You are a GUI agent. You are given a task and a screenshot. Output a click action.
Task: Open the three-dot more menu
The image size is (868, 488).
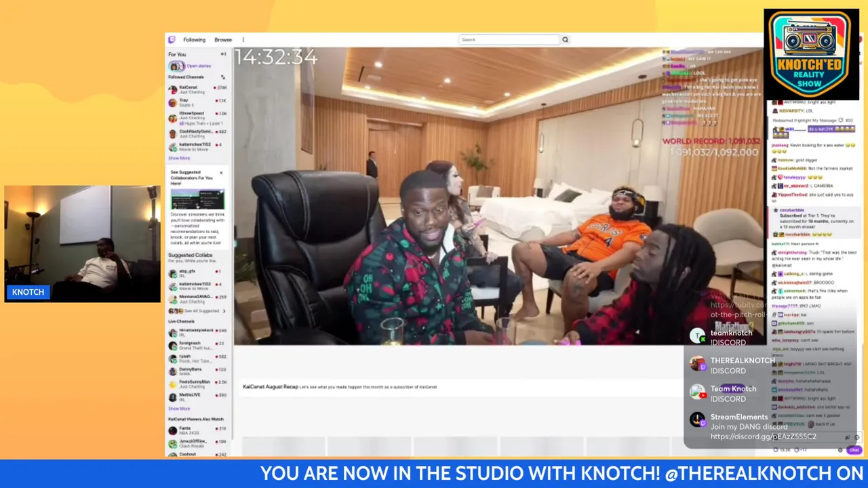pyautogui.click(x=243, y=40)
